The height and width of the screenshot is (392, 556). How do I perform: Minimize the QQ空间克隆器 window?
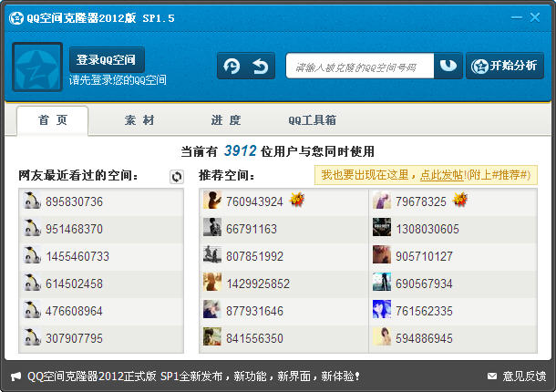[516, 17]
